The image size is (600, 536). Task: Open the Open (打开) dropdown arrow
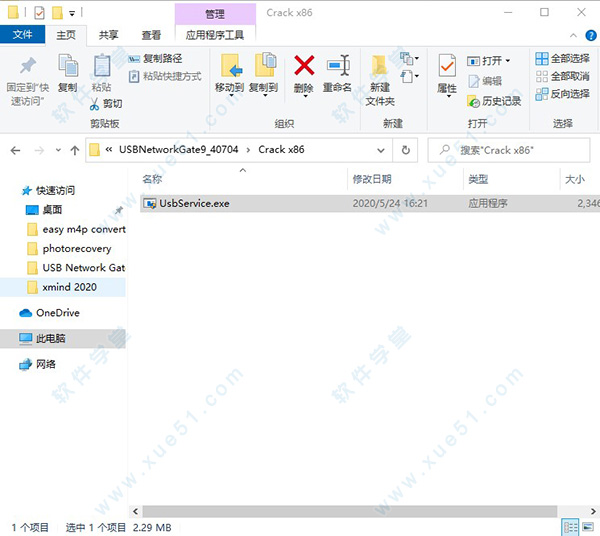pyautogui.click(x=508, y=61)
